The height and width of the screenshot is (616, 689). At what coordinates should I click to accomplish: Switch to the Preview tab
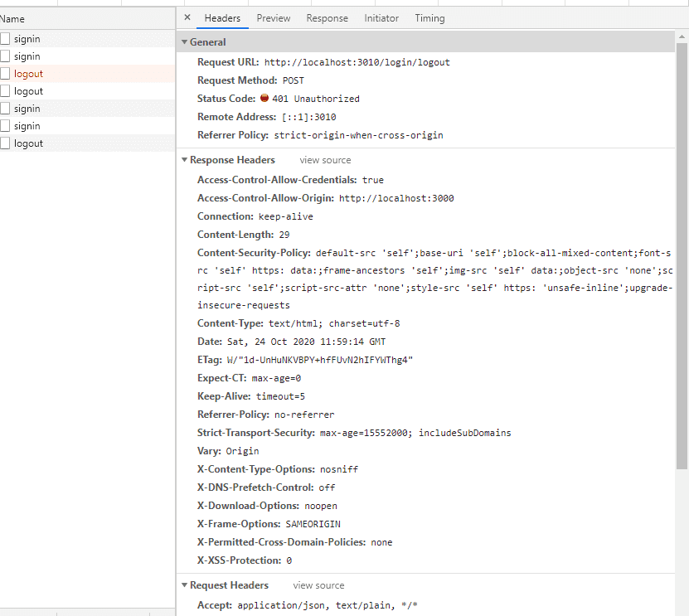273,18
